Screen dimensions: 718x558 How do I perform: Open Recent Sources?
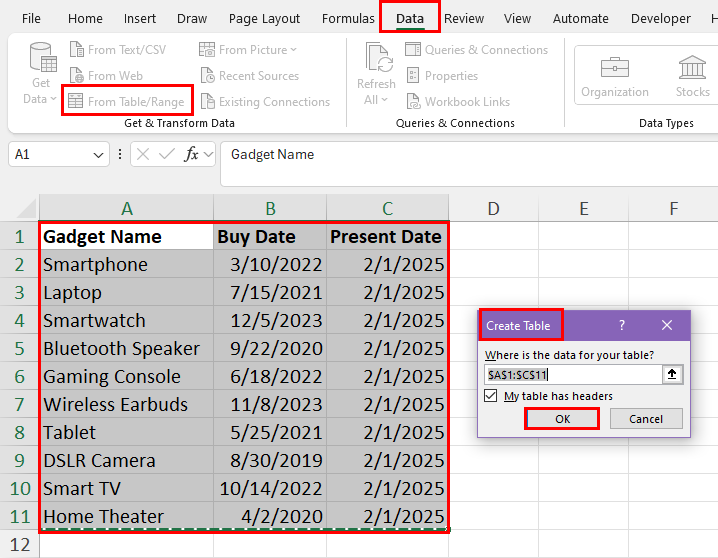[250, 76]
